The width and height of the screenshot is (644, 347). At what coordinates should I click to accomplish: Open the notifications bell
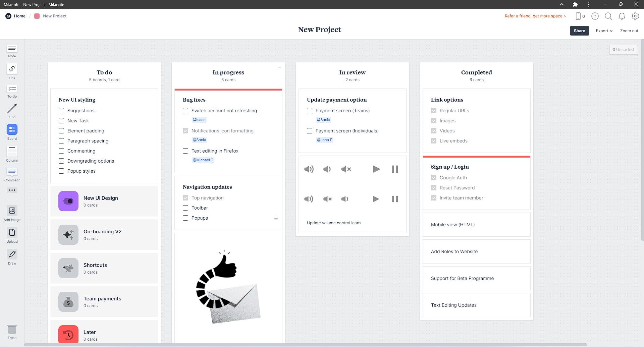click(622, 16)
